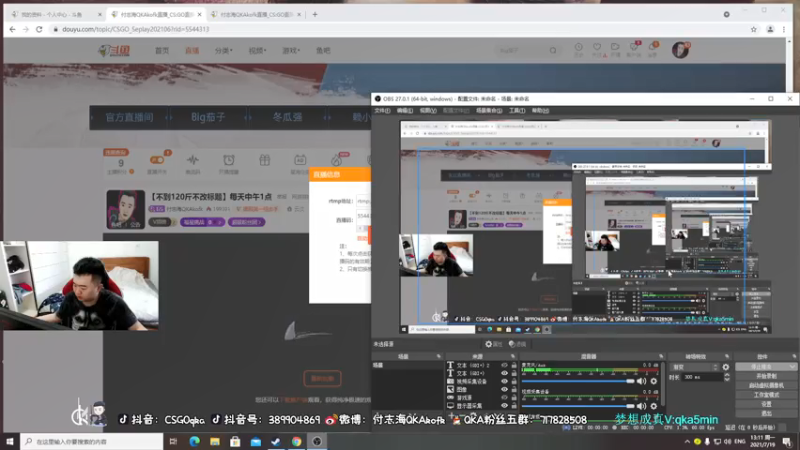Hide the 视频采集设备 source in source list

[x=504, y=381]
